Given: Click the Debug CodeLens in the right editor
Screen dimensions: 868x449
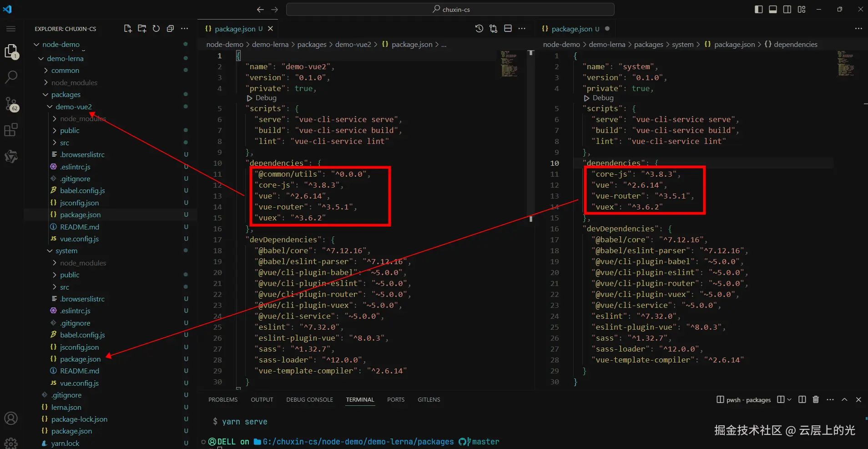Looking at the screenshot, I should (x=599, y=98).
